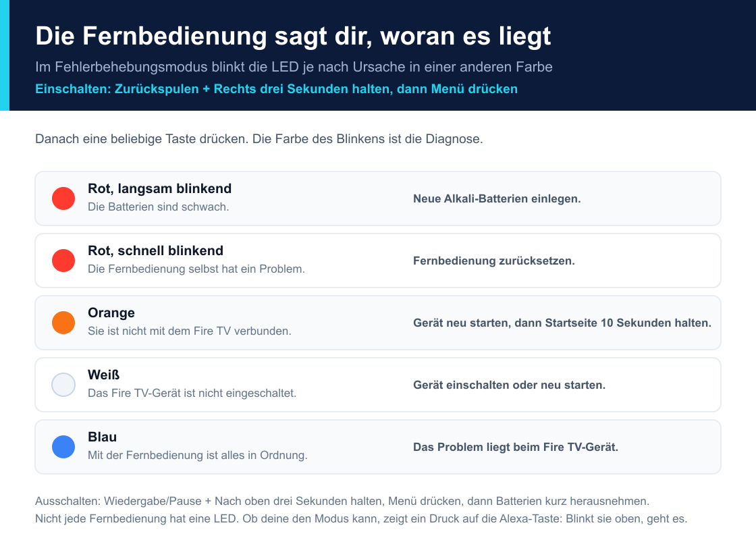Click the title 'Rot, schnell blinkend'

coord(155,250)
